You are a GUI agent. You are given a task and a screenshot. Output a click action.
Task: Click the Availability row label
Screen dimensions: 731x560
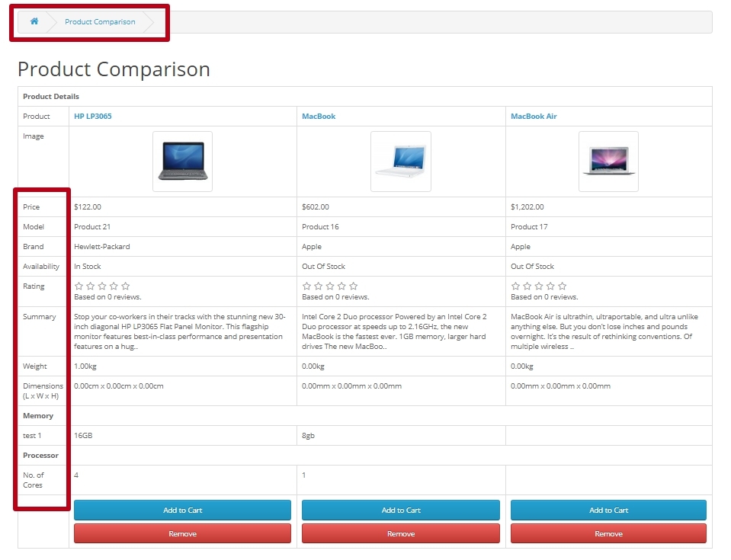click(41, 267)
